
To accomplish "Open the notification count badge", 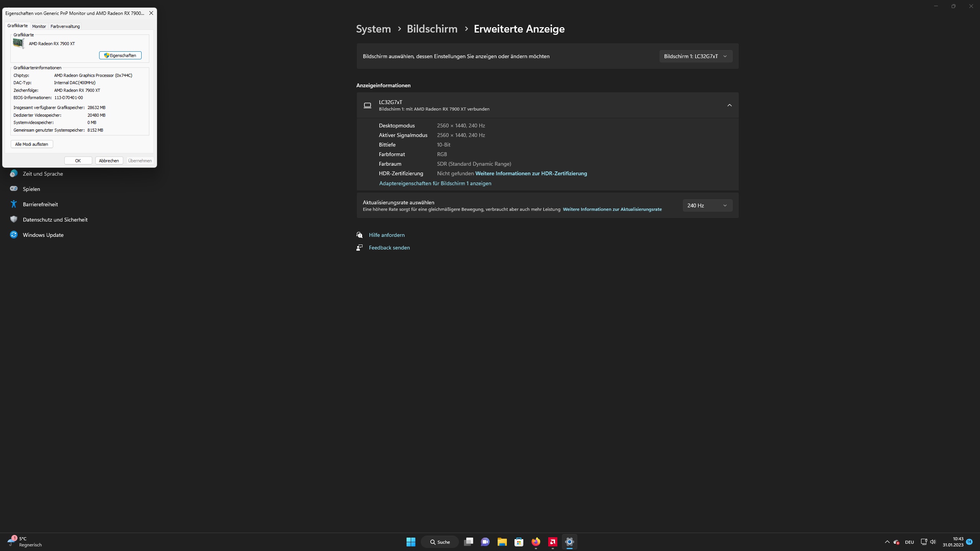I will (x=969, y=542).
